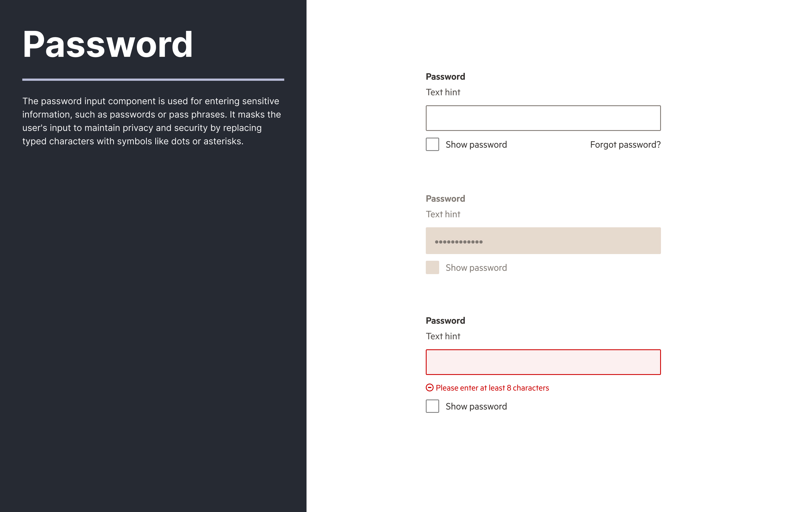This screenshot has height=512, width=812.
Task: Click the 'Please enter at least 8 characters' message
Action: click(492, 388)
